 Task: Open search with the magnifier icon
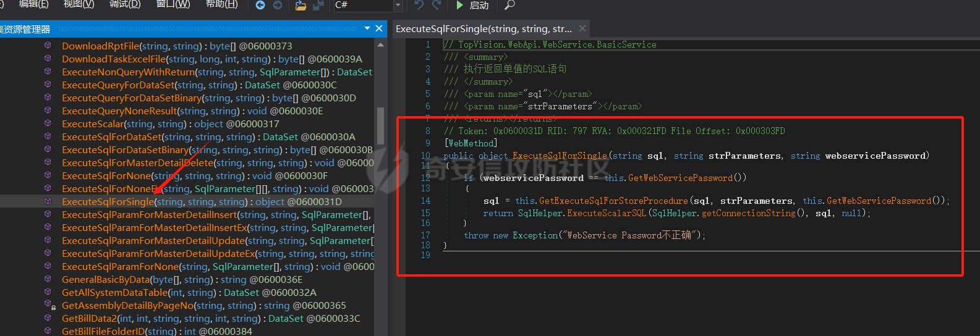pyautogui.click(x=509, y=6)
